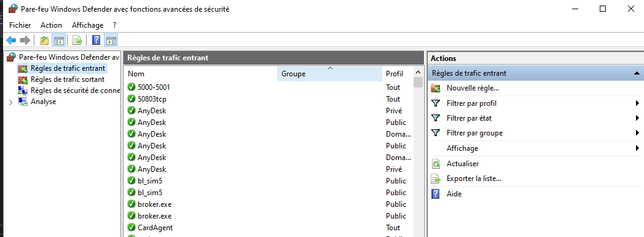
Task: Open the Filtrer par profil submenu arrow
Action: pyautogui.click(x=637, y=103)
